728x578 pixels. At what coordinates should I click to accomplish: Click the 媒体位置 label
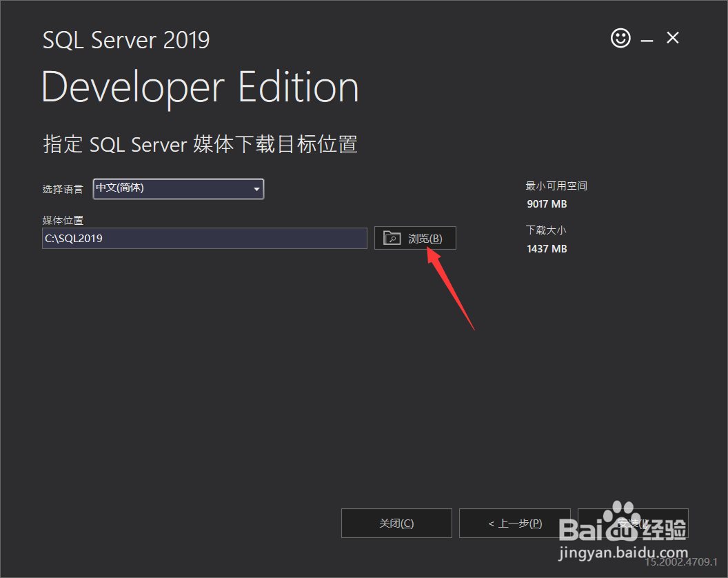tap(63, 220)
